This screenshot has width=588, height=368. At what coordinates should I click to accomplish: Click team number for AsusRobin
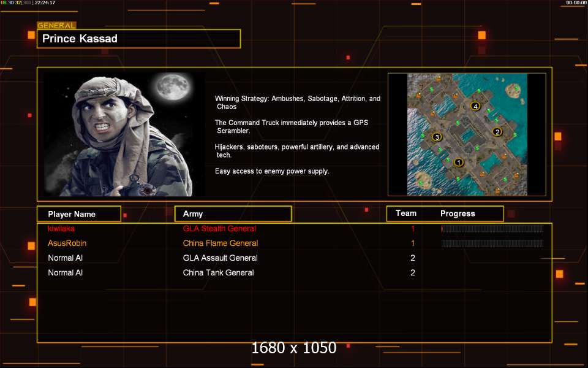coord(412,243)
